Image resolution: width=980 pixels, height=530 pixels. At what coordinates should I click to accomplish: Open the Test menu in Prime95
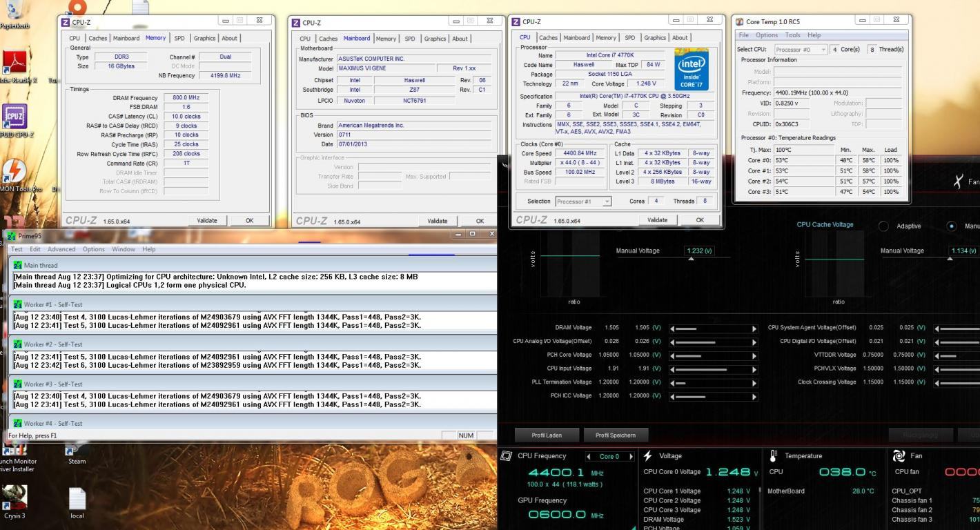click(17, 249)
